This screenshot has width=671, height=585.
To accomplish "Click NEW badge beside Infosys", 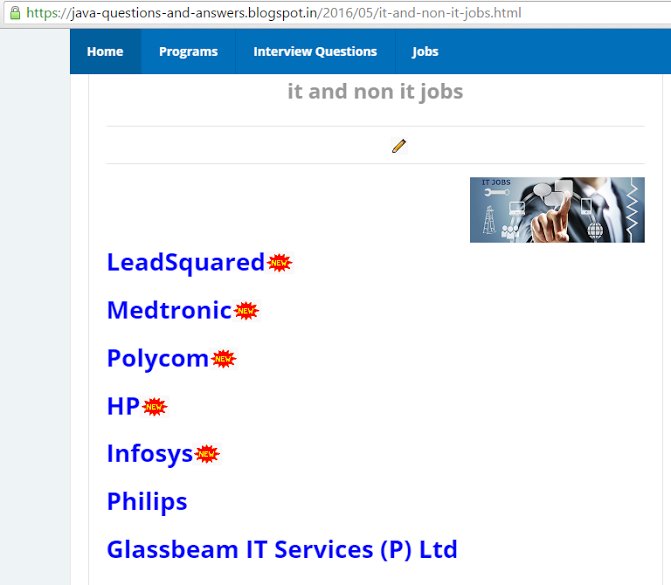I will [x=207, y=454].
